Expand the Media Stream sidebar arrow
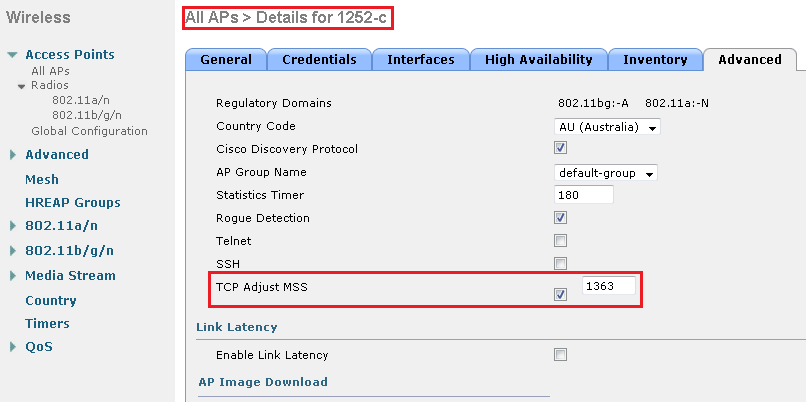This screenshot has height=402, width=806. (12, 276)
